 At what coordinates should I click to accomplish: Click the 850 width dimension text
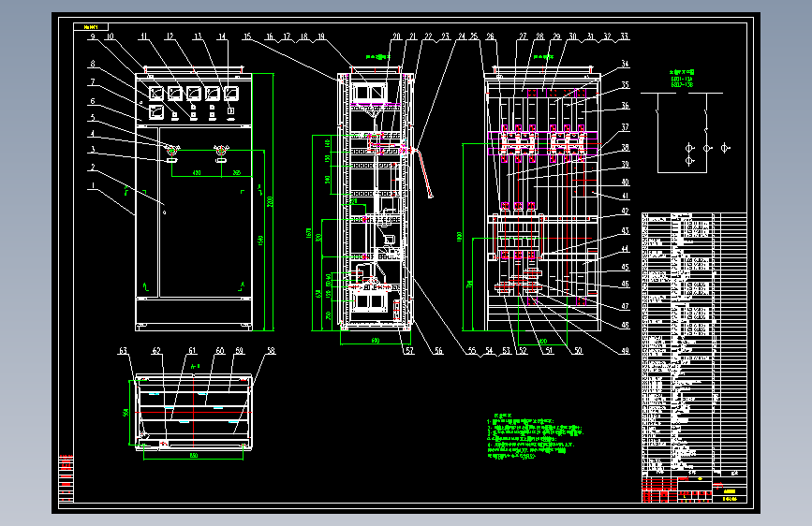(x=193, y=456)
